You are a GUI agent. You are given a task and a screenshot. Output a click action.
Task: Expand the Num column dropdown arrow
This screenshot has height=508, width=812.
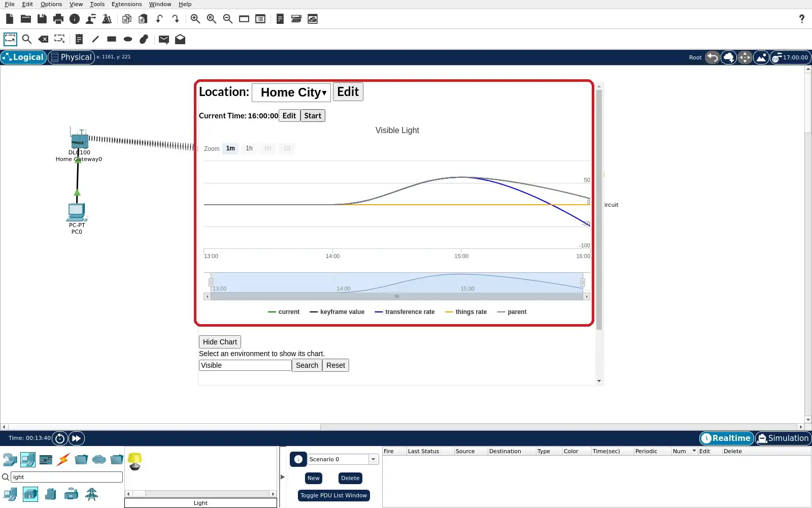coord(694,451)
